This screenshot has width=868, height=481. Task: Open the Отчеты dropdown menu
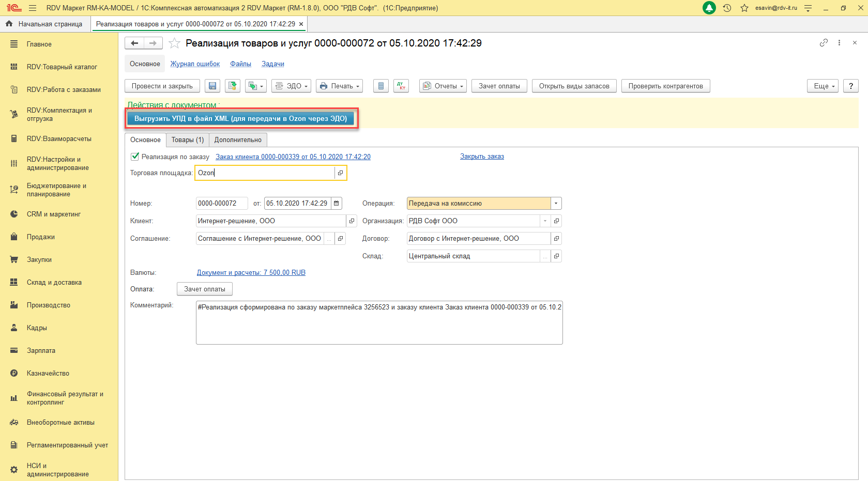443,86
